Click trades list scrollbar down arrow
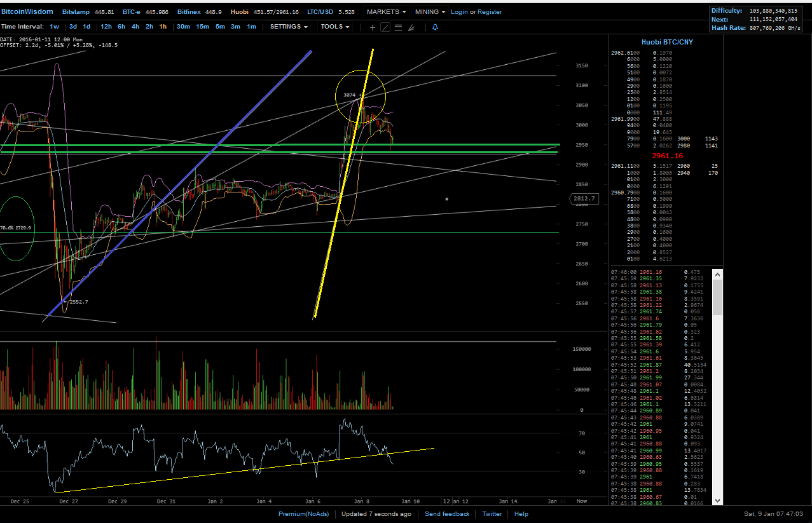Viewport: 812px width, 523px height. point(718,501)
